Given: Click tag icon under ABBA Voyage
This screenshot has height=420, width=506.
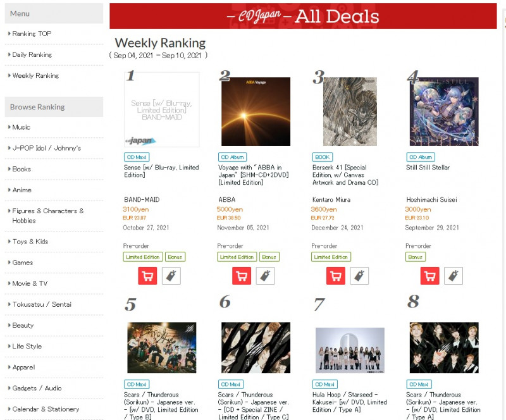Looking at the screenshot, I should tap(266, 276).
